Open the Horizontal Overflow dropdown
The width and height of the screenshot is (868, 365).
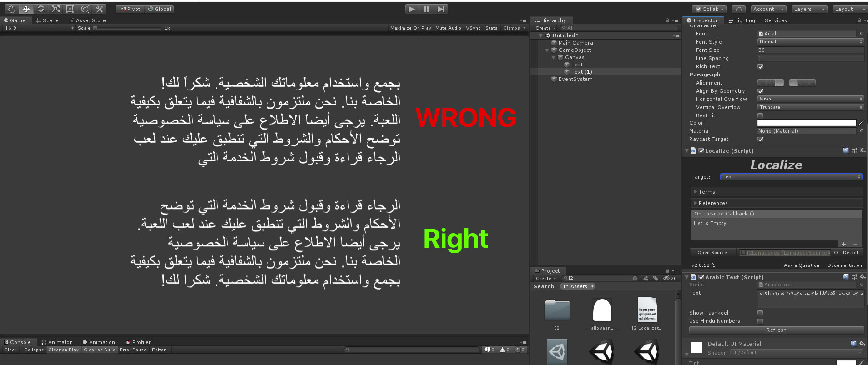(810, 99)
